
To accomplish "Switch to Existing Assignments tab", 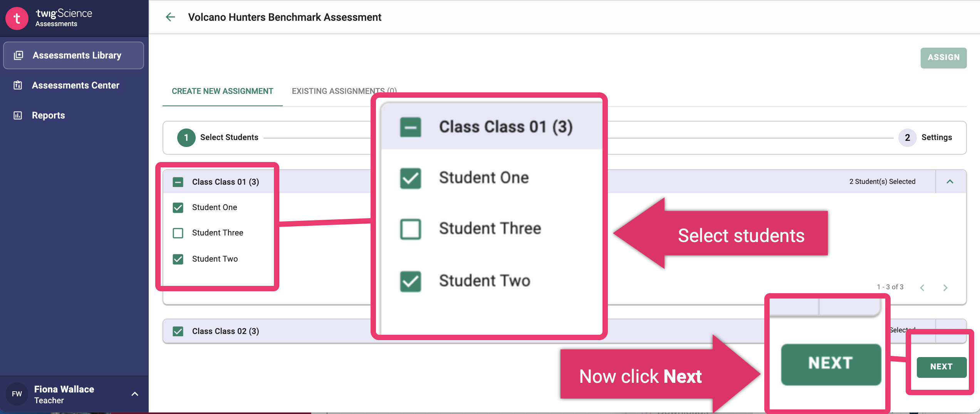I will [x=344, y=91].
